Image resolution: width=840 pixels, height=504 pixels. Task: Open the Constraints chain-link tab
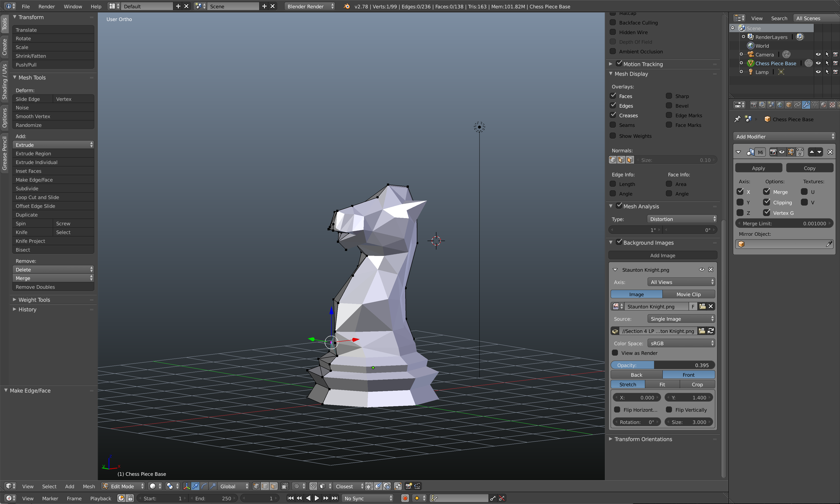point(797,105)
